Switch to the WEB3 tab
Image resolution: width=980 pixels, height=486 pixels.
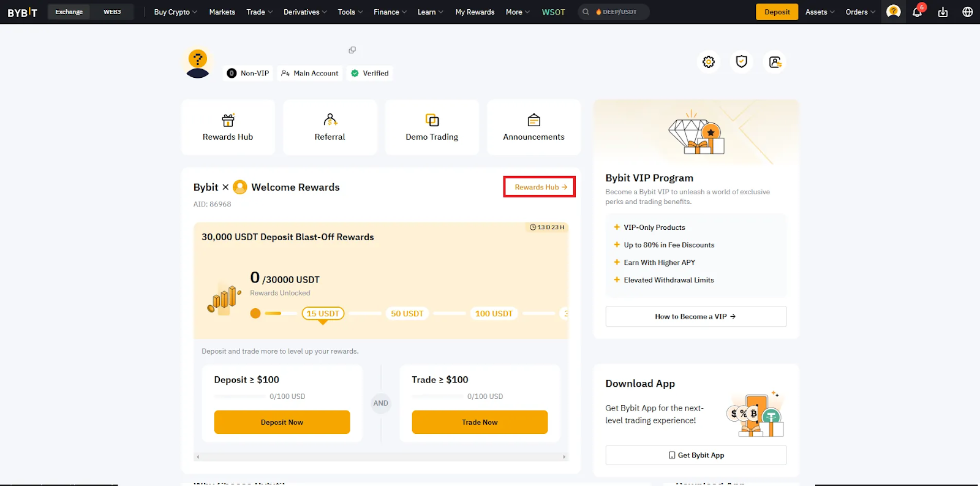(x=112, y=12)
